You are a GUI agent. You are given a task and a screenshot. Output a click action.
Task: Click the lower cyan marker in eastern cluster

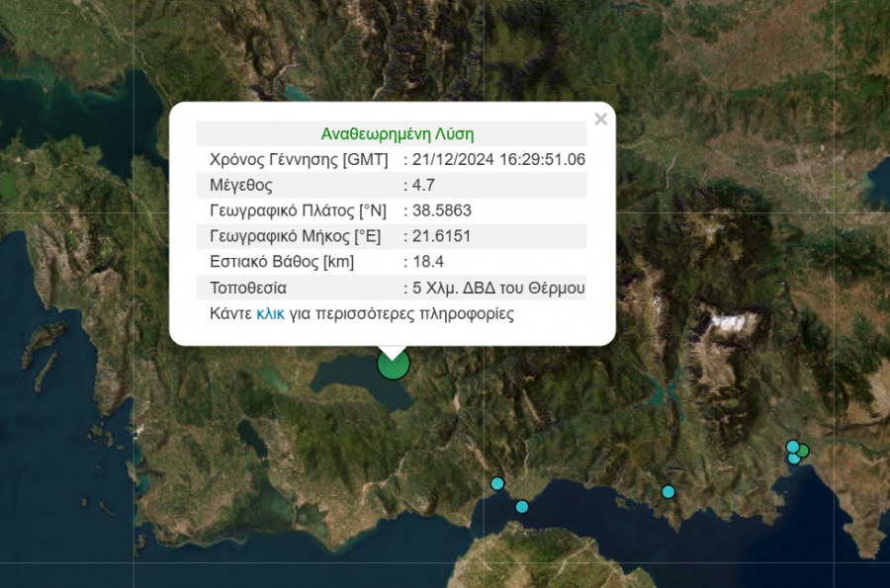(793, 459)
